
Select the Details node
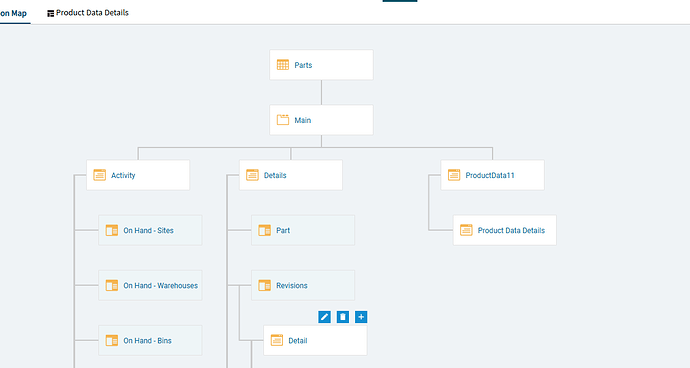pyautogui.click(x=291, y=175)
